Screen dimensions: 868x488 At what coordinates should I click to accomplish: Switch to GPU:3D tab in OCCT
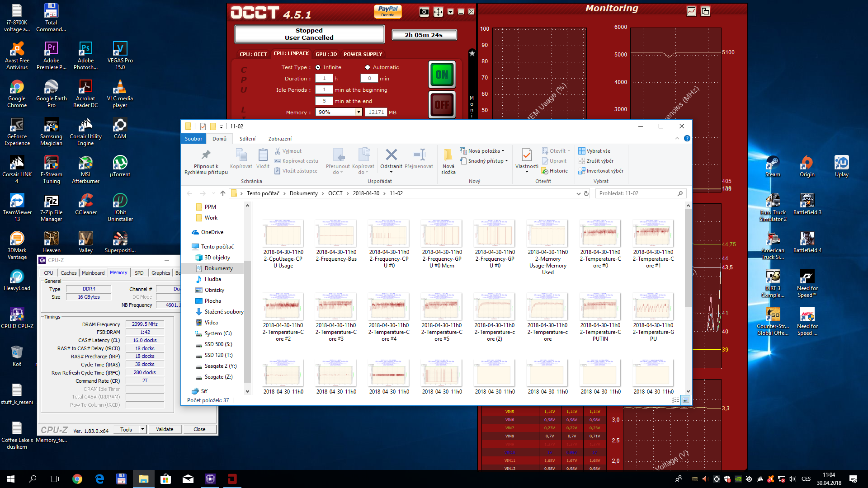(326, 54)
